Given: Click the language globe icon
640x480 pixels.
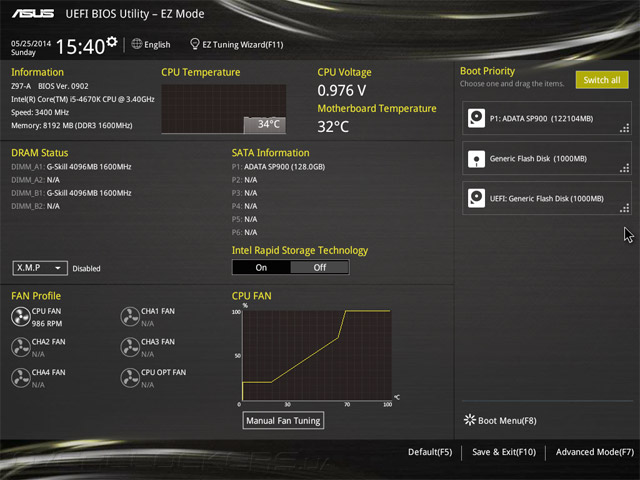Looking at the screenshot, I should 137,44.
